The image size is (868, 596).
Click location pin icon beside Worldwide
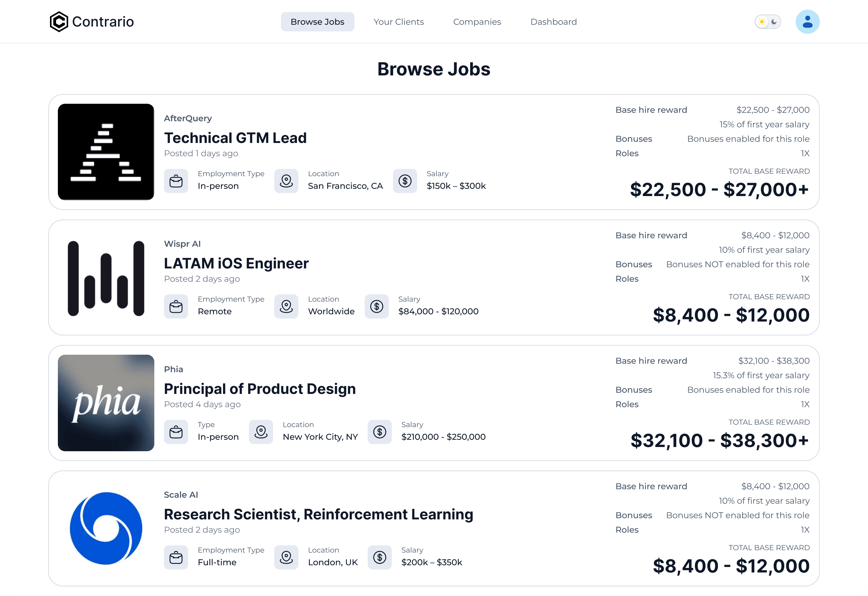click(286, 306)
